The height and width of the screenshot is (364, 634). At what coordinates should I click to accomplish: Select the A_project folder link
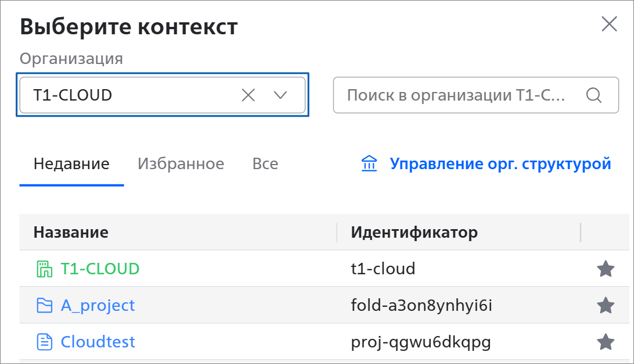[x=97, y=305]
